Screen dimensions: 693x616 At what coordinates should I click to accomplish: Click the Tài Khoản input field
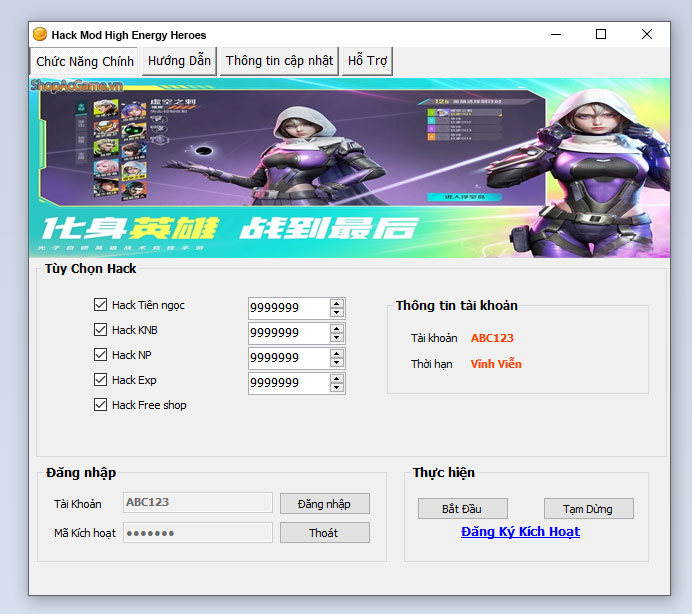tap(198, 502)
